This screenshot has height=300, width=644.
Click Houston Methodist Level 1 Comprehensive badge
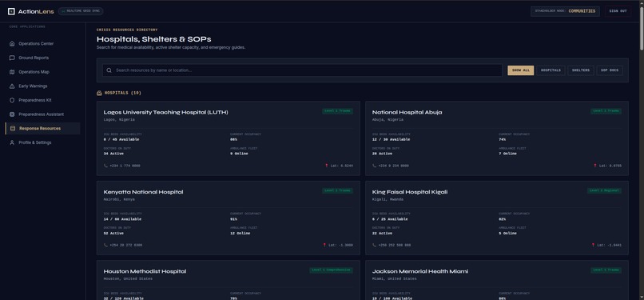pos(331,270)
